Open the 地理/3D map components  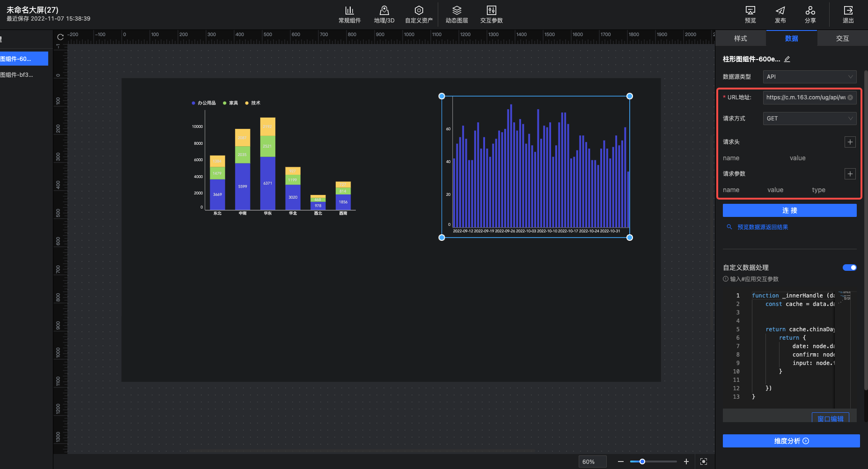click(x=384, y=11)
